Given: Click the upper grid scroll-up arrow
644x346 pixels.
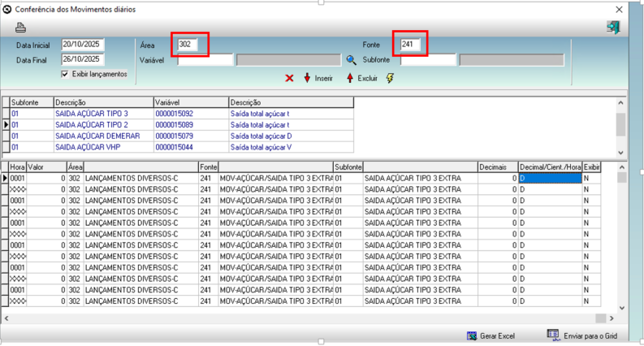Looking at the screenshot, I should click(x=620, y=102).
